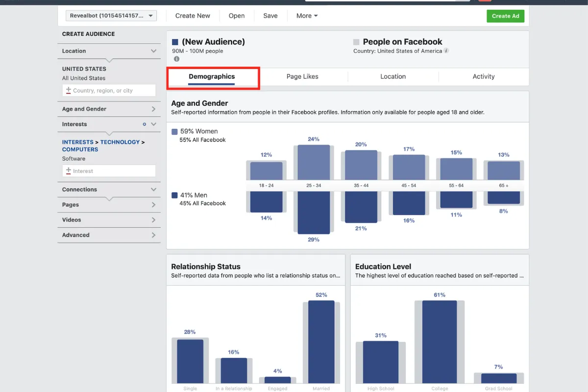Click the In a Relationship bar showing 16%
Screen dimensions: 588x392
[234, 371]
